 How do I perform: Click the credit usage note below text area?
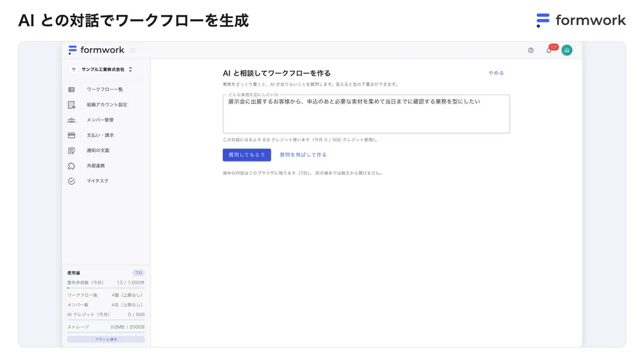[301, 140]
